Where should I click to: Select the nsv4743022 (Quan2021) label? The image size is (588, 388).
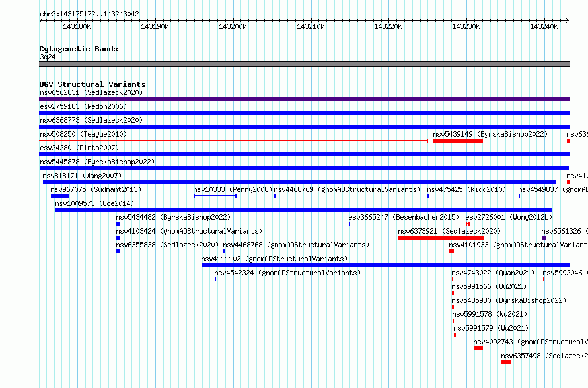point(493,273)
